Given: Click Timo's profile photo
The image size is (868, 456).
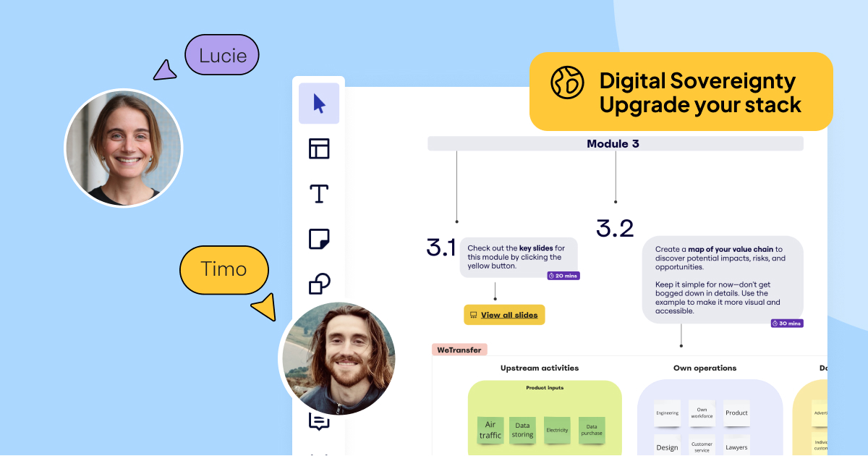Looking at the screenshot, I should pos(339,360).
